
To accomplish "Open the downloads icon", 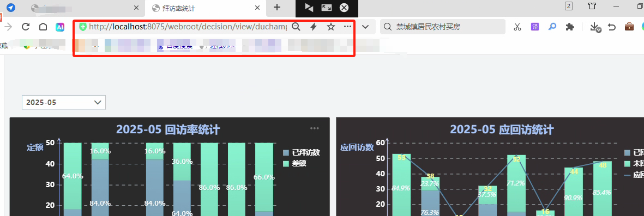I will (595, 27).
